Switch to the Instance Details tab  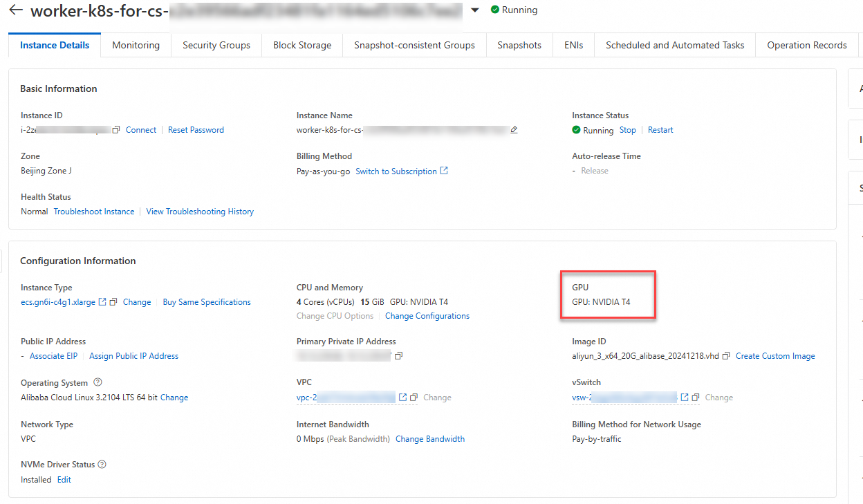(x=55, y=45)
